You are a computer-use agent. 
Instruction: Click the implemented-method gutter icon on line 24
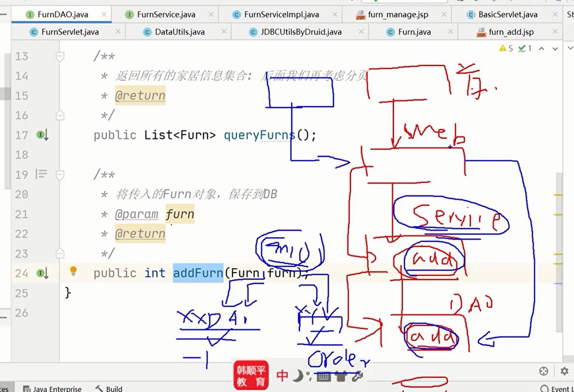[42, 273]
